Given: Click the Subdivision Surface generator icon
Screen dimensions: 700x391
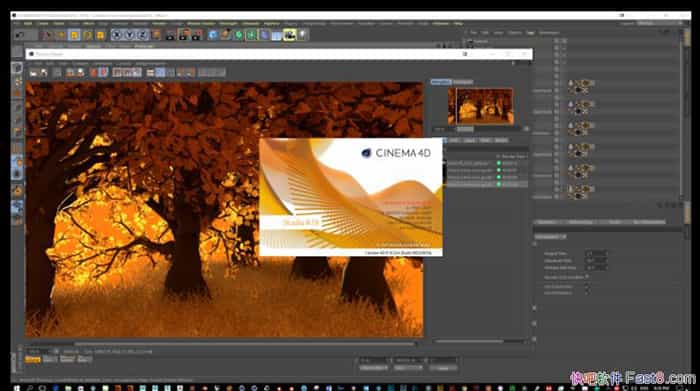Looking at the screenshot, I should 238,35.
